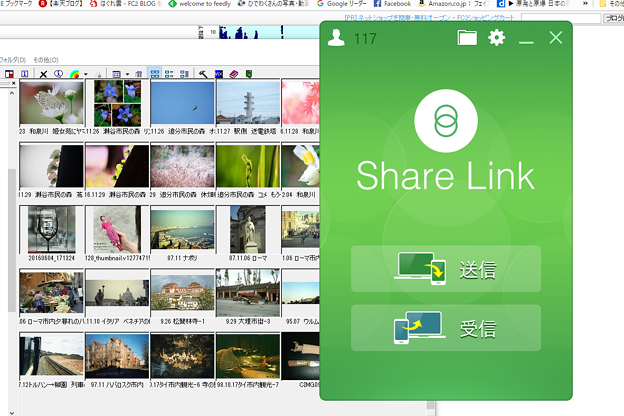624x416 pixels.
Task: Open the 楽天ブログ bookmark
Action: tap(61, 4)
